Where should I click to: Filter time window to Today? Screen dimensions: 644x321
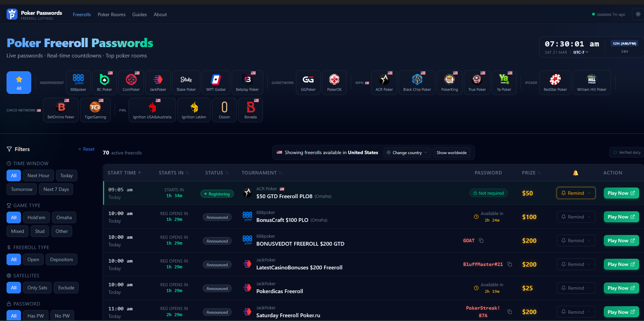67,175
